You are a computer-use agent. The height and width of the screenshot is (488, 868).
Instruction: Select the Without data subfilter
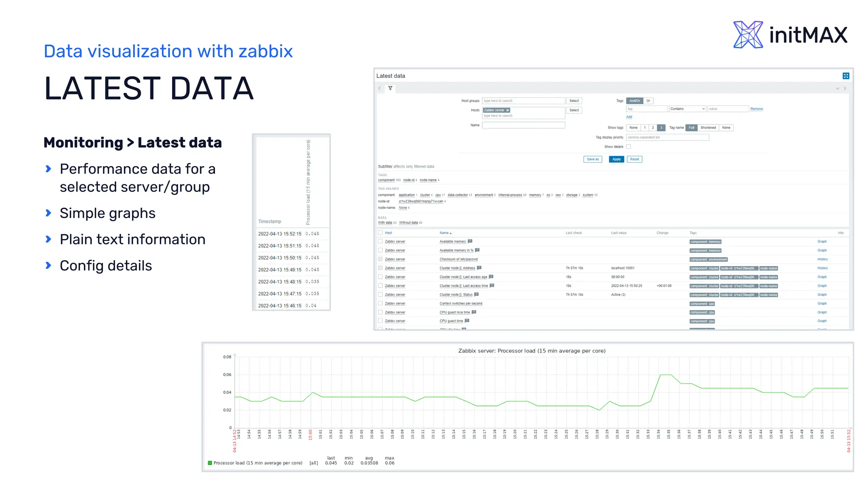[408, 222]
